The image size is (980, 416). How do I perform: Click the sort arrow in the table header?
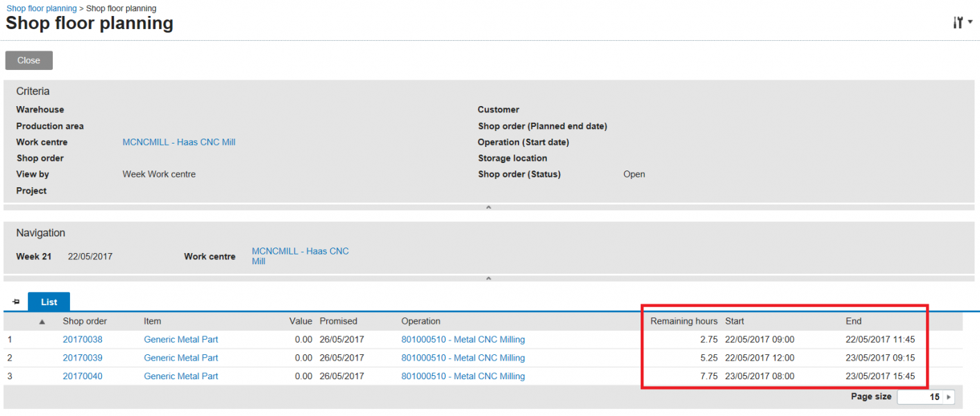42,322
